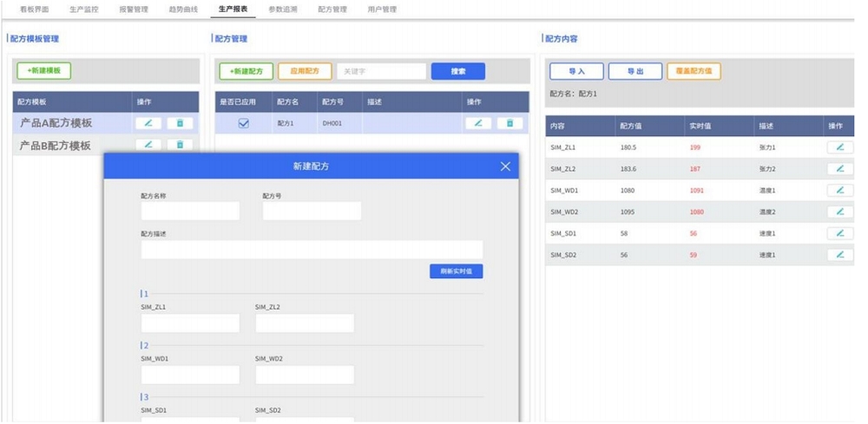Image resolution: width=868 pixels, height=424 pixels.
Task: Click edit icon for 产品A配方模板
Action: coord(148,123)
